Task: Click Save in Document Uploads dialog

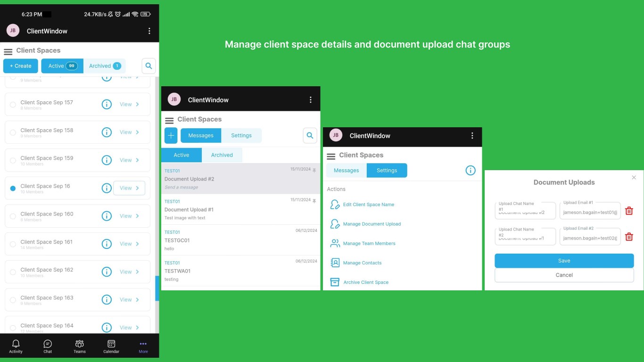Action: pos(564,261)
